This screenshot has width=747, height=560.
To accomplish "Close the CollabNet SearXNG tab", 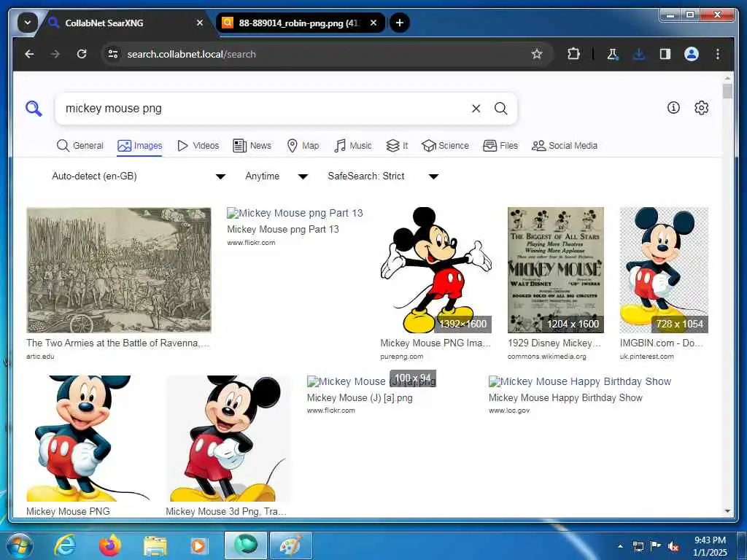I will click(200, 23).
